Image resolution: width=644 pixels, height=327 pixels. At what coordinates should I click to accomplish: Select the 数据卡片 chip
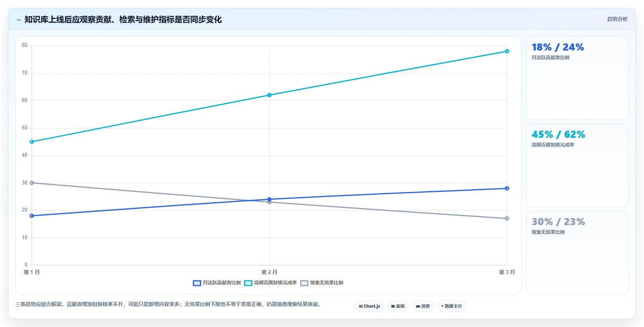coord(452,306)
